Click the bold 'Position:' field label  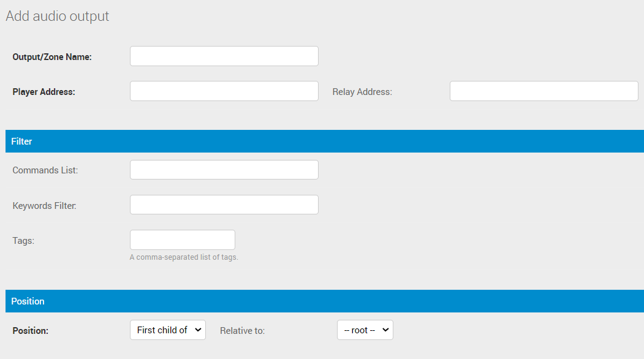30,331
